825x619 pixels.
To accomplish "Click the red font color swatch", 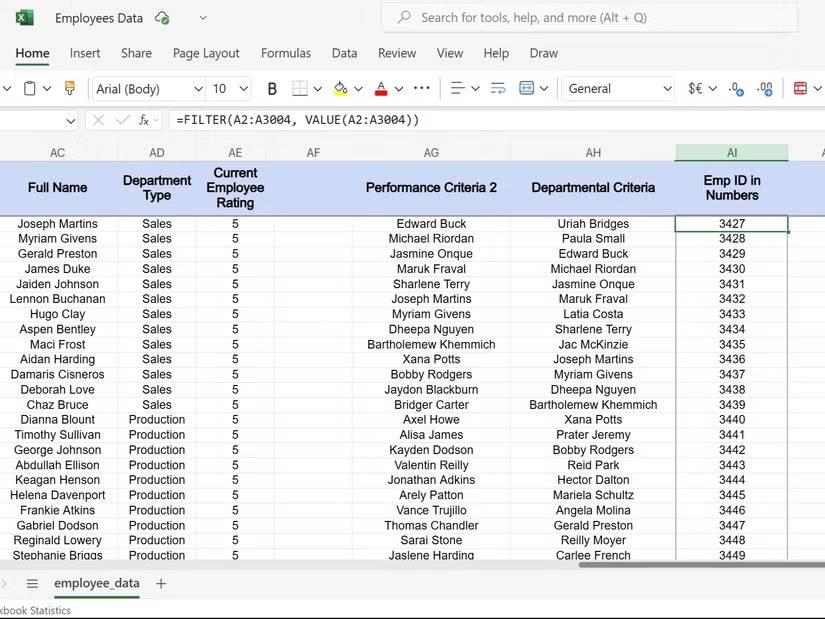I will pyautogui.click(x=380, y=92).
